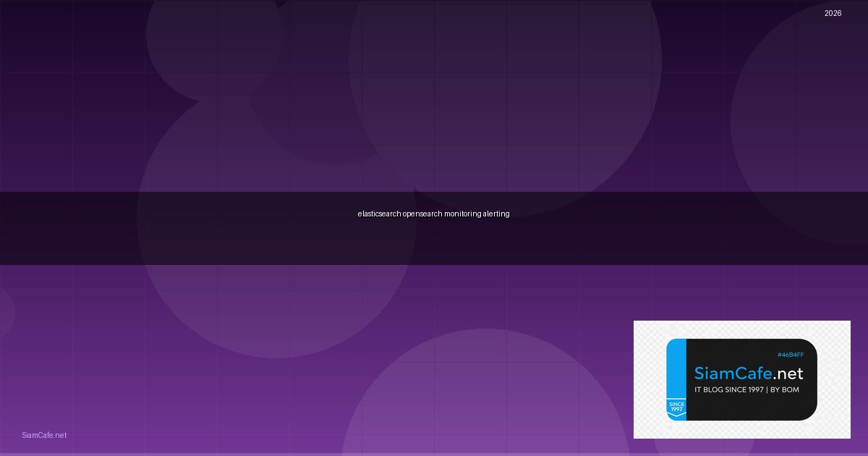Screen dimensions: 868x456
Task: Select the 2026 label top right
Action: (x=833, y=13)
